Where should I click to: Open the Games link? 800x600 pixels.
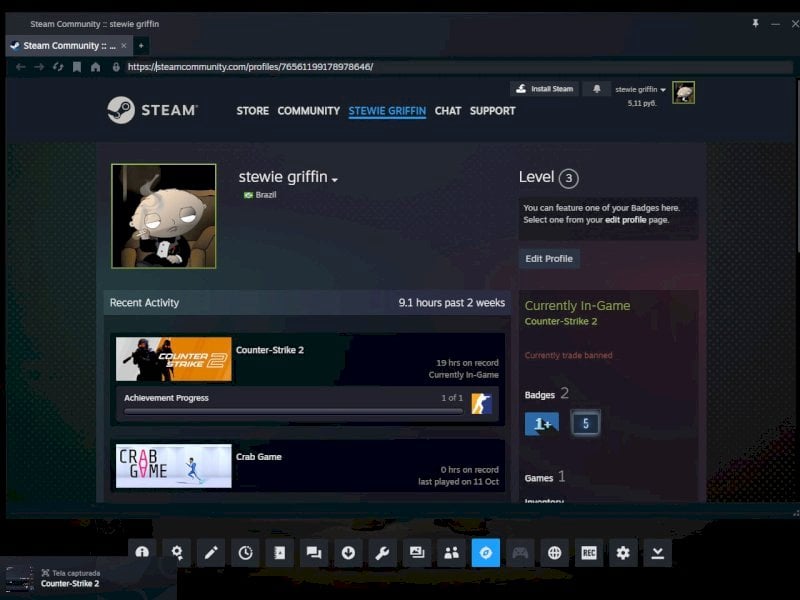(539, 478)
